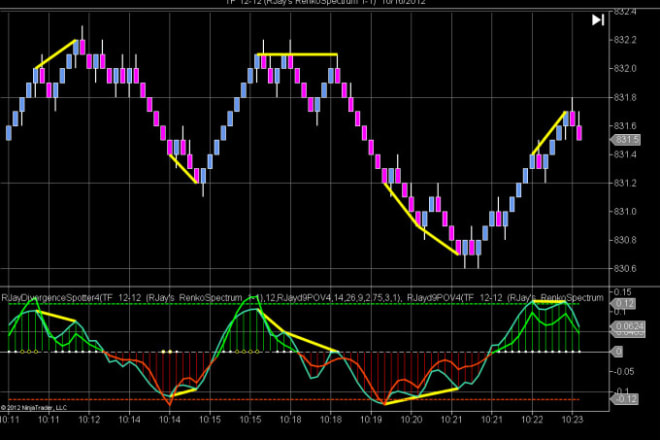Image resolution: width=660 pixels, height=440 pixels.
Task: Click the 0.0624 indicator value marker
Action: point(628,326)
